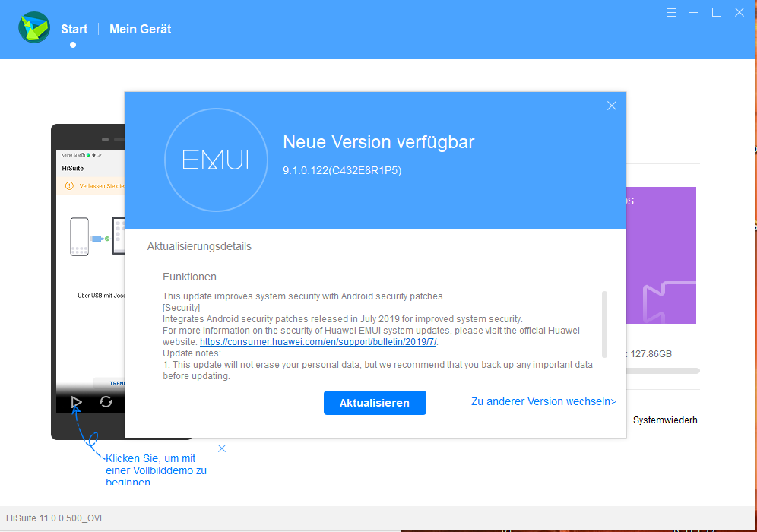This screenshot has height=532, width=757.
Task: Click HiSuite 11.0.0.500_OVE status text
Action: pos(55,518)
